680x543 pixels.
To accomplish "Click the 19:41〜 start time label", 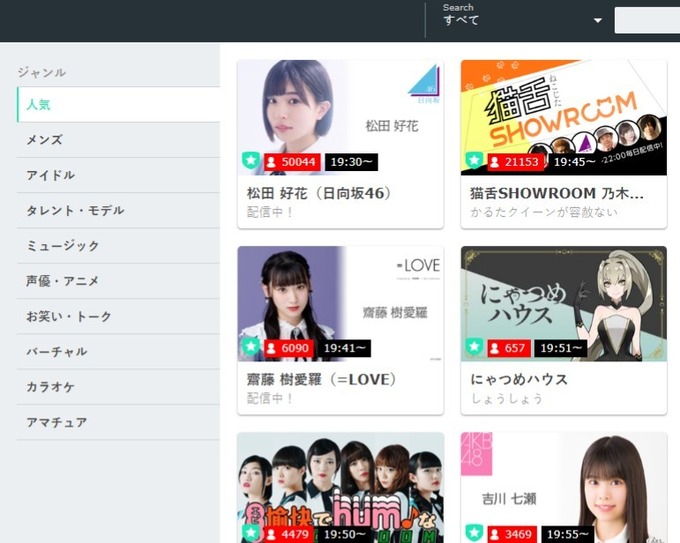I will point(345,348).
